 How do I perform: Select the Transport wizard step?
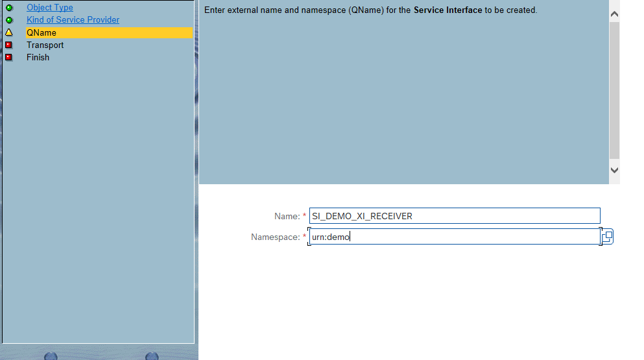(x=45, y=45)
